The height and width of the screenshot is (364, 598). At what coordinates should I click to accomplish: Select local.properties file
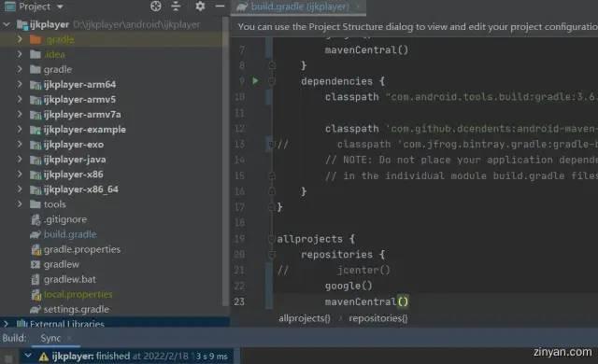(78, 294)
